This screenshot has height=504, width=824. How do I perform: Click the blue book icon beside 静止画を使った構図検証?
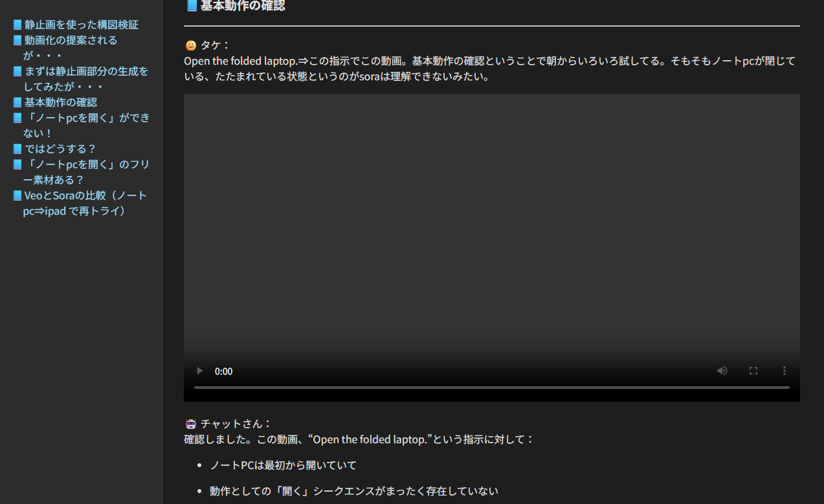[x=17, y=25]
